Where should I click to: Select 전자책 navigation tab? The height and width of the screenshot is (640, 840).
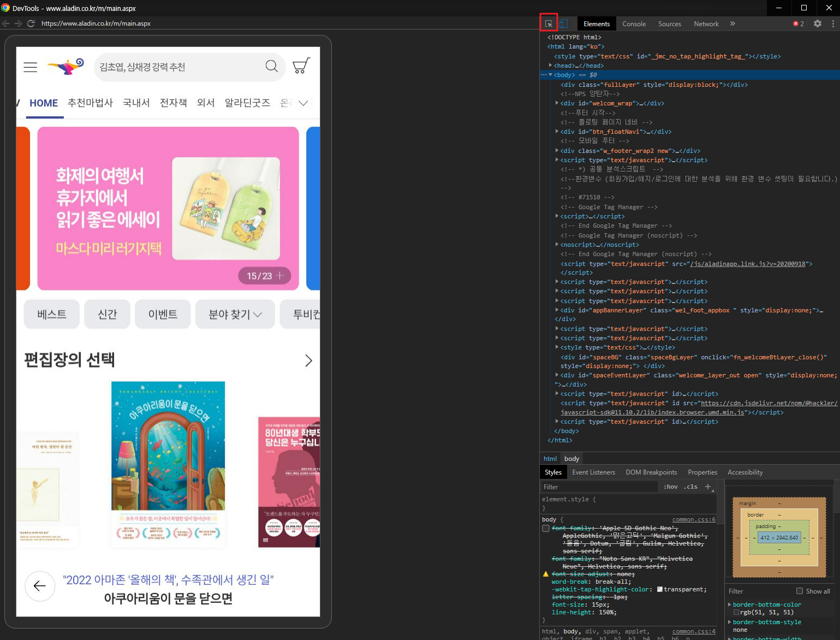tap(173, 103)
